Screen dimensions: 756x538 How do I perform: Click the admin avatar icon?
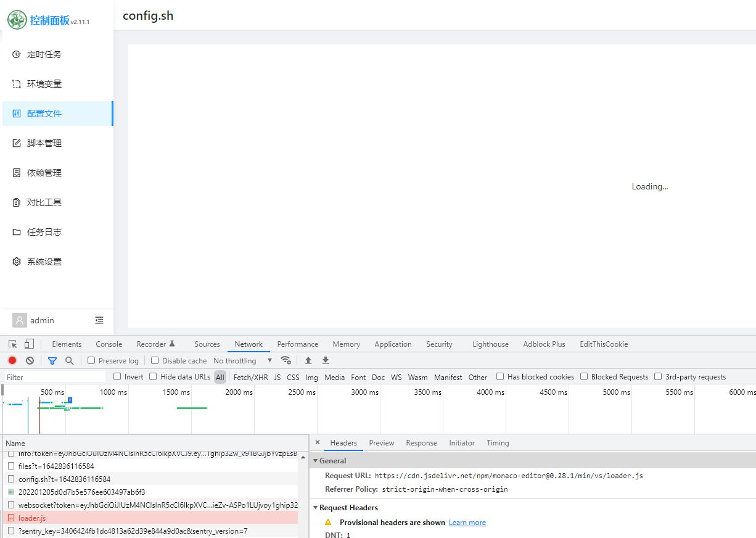[20, 320]
